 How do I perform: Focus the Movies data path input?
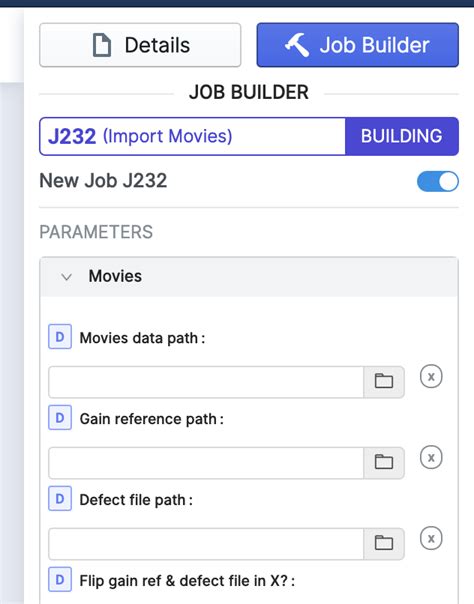[x=206, y=382]
